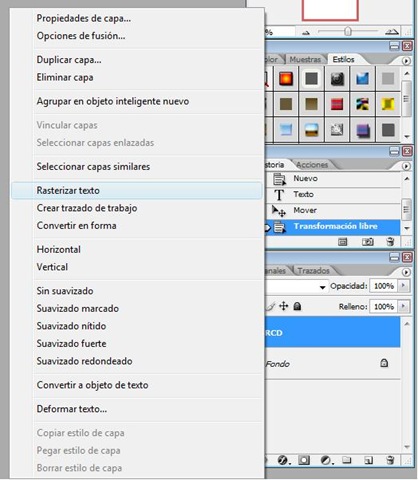The image size is (418, 480).
Task: Add a layer style fx icon
Action: point(283,461)
